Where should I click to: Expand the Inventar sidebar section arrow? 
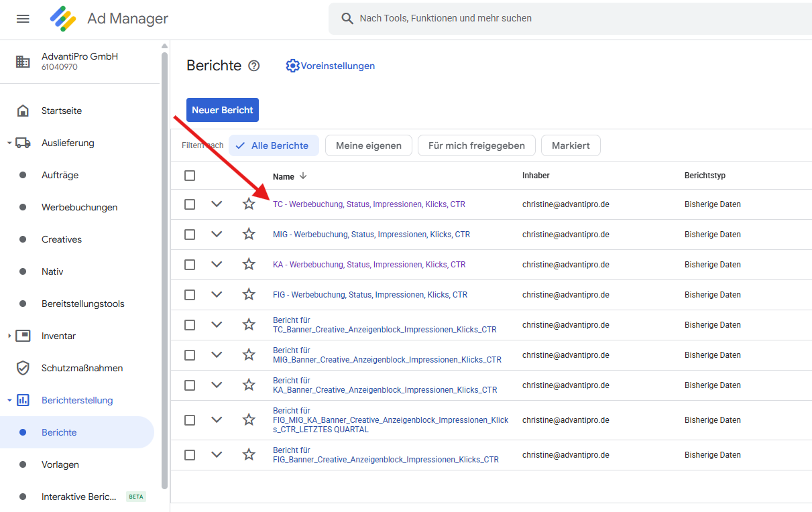pyautogui.click(x=9, y=336)
